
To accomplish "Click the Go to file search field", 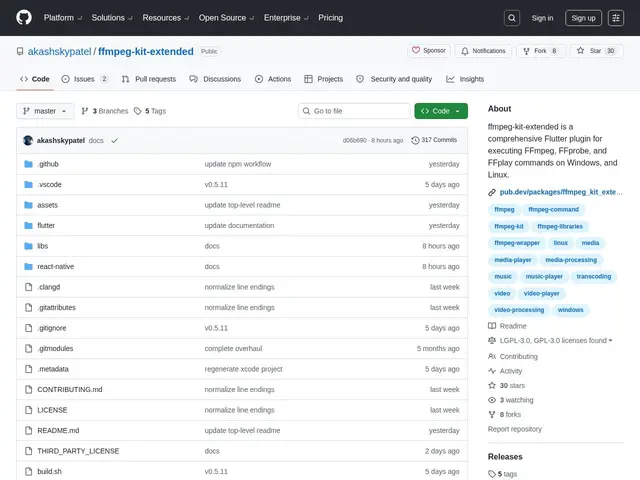I will pos(354,111).
